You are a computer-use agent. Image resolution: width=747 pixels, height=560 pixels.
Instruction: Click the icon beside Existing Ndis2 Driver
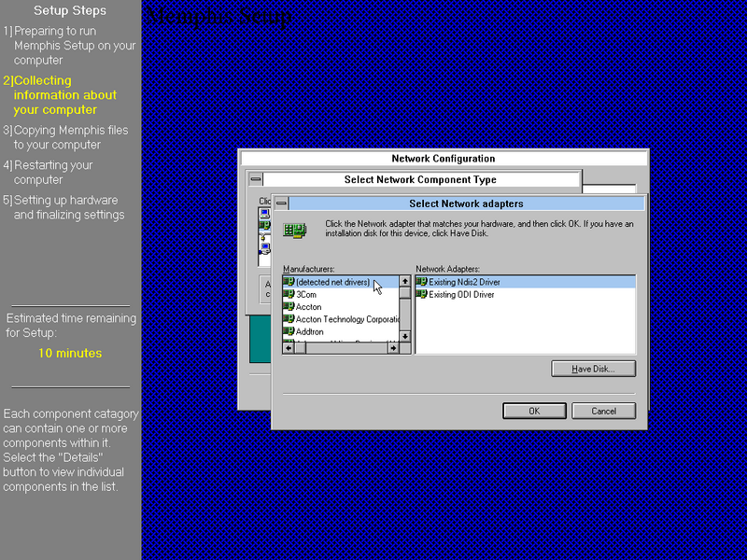421,282
